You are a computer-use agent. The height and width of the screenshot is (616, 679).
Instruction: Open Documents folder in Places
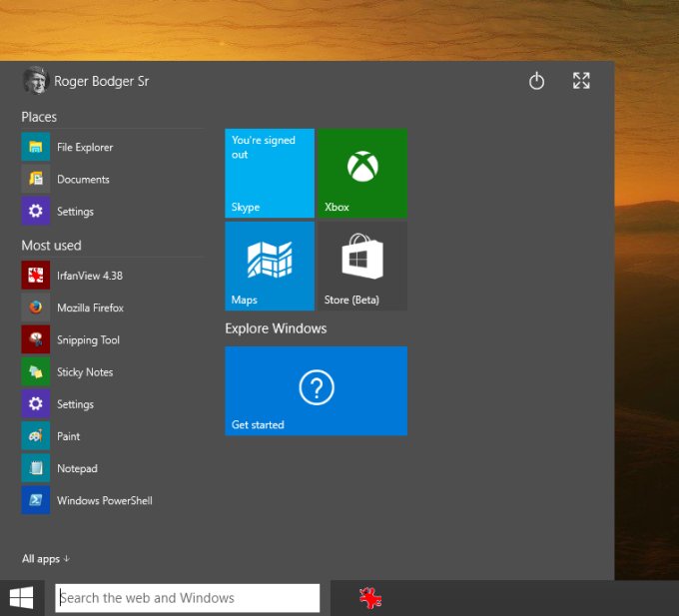tap(82, 180)
